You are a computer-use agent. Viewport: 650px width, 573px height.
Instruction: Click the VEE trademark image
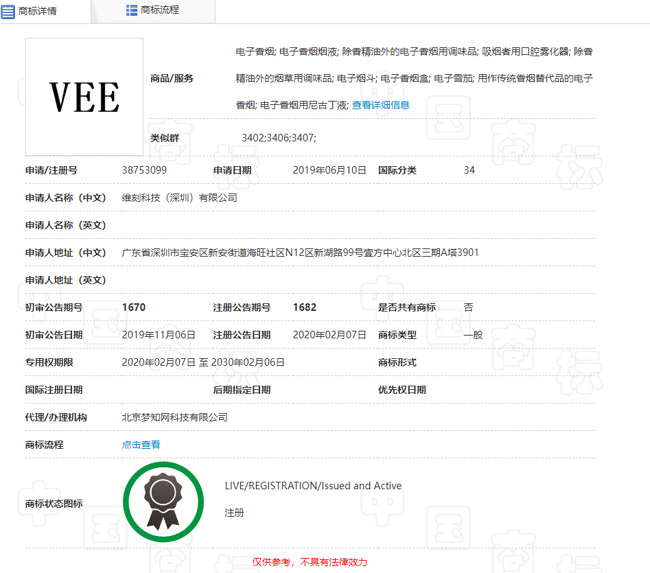point(84,97)
